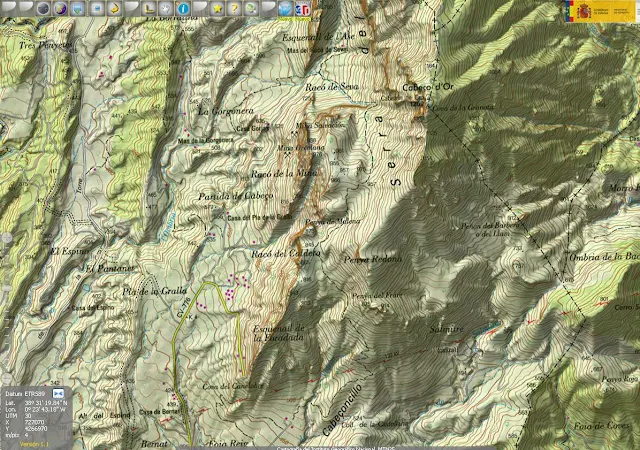640x450 pixels.
Task: Click the UTM Y value 4266970
Action: click(x=36, y=429)
